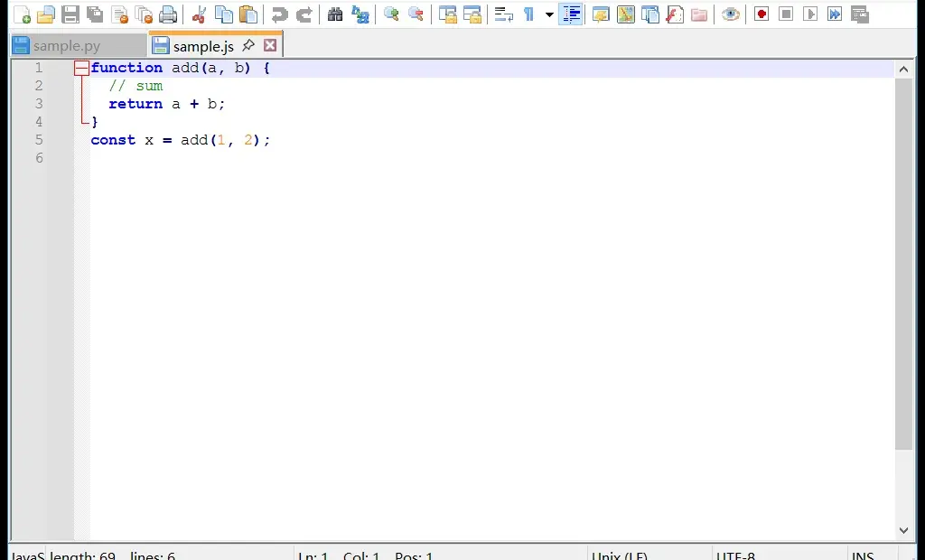
Task: Toggle synchronized vertical scrolling
Action: [447, 14]
